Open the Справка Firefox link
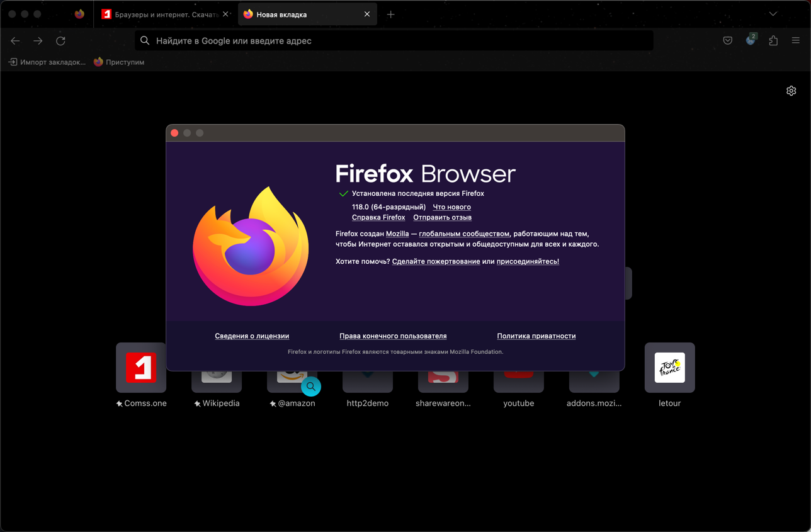Image resolution: width=811 pixels, height=532 pixels. (x=378, y=217)
